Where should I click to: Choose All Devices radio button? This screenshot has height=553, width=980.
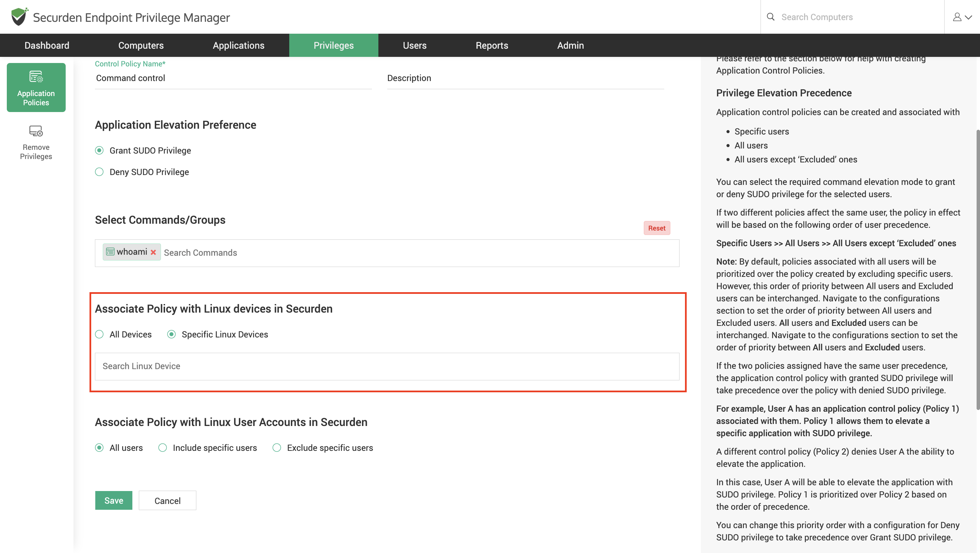[99, 334]
